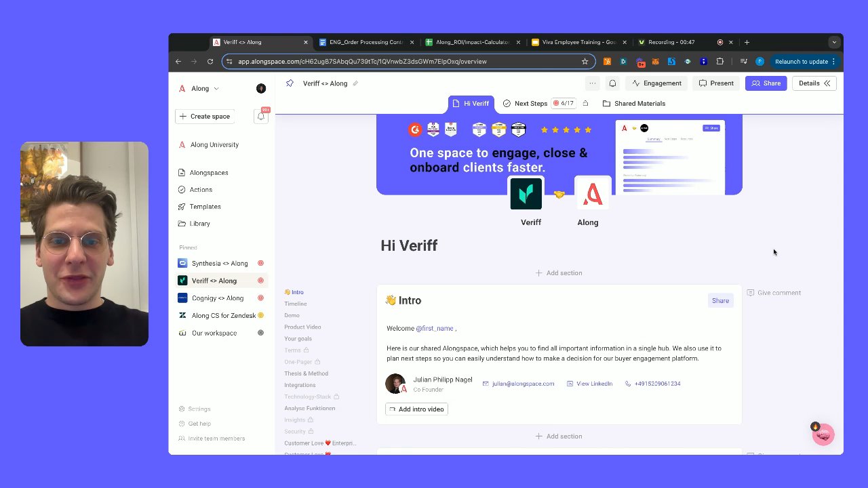This screenshot has width=868, height=488.
Task: Open the Engagement view
Action: (656, 83)
